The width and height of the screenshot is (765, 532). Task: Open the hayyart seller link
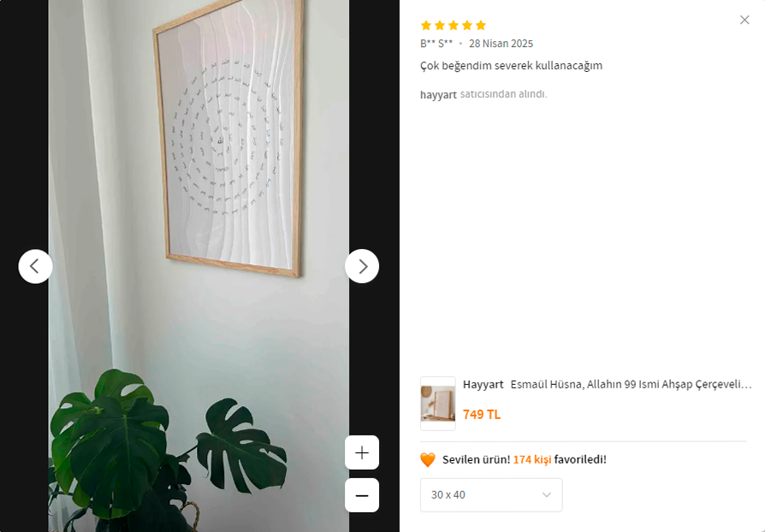(438, 95)
